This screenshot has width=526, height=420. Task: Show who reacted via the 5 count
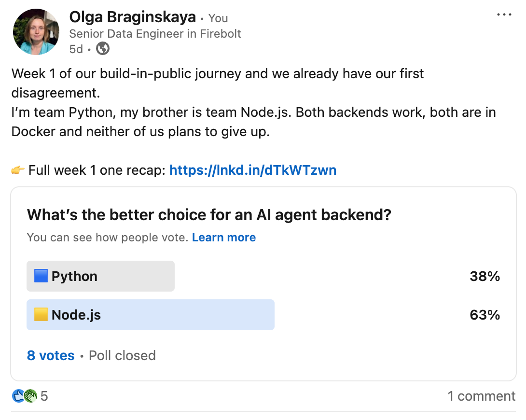pos(44,396)
